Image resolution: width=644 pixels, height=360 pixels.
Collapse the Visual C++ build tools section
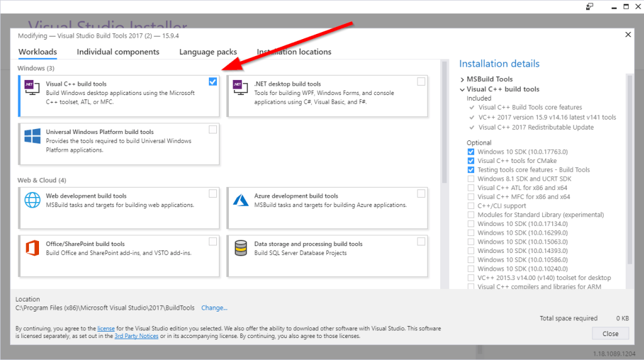[462, 89]
